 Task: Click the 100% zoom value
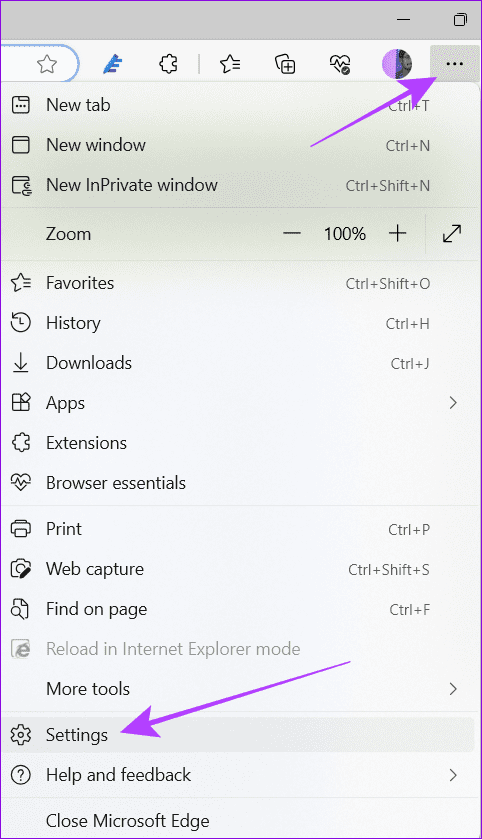click(x=344, y=234)
